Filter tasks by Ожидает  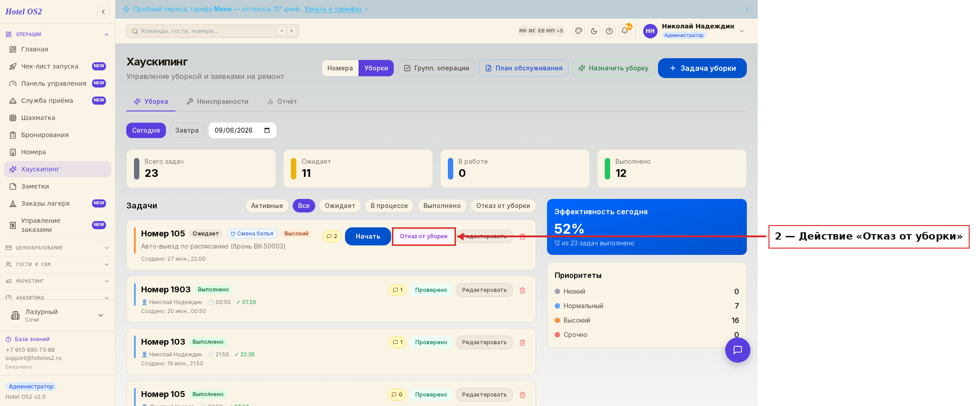point(340,206)
